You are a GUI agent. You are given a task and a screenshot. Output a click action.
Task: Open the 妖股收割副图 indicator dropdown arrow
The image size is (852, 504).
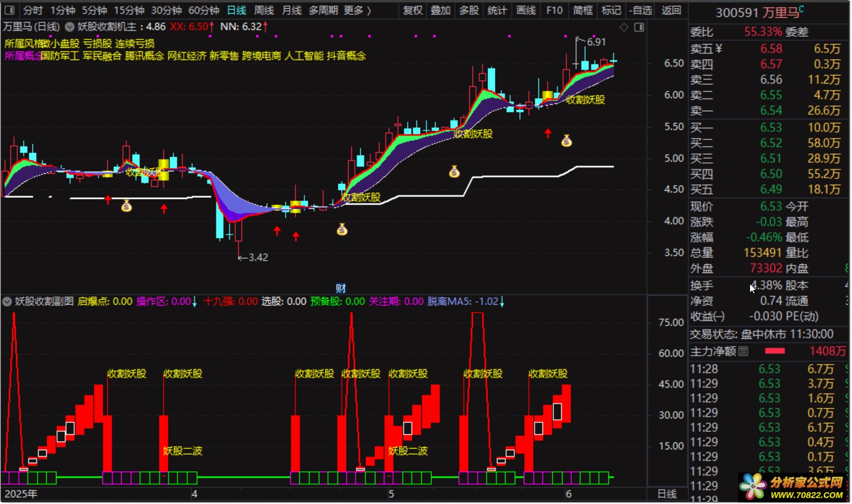point(7,301)
